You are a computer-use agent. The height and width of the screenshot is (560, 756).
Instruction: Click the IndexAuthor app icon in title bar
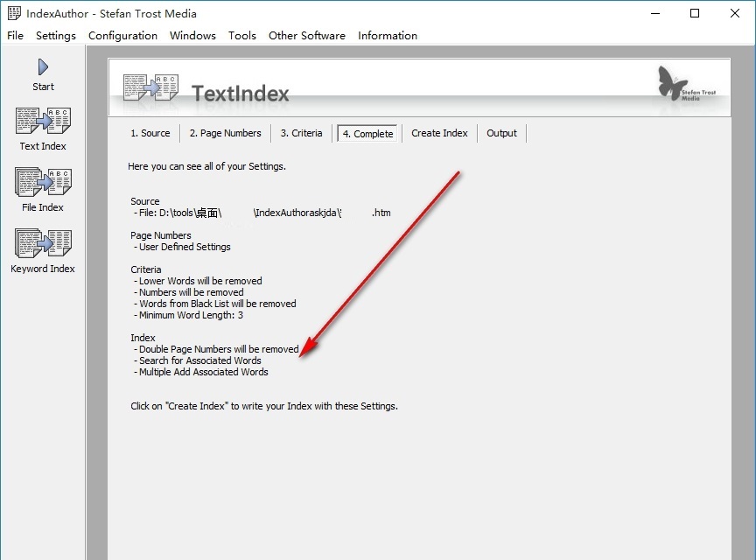[14, 13]
